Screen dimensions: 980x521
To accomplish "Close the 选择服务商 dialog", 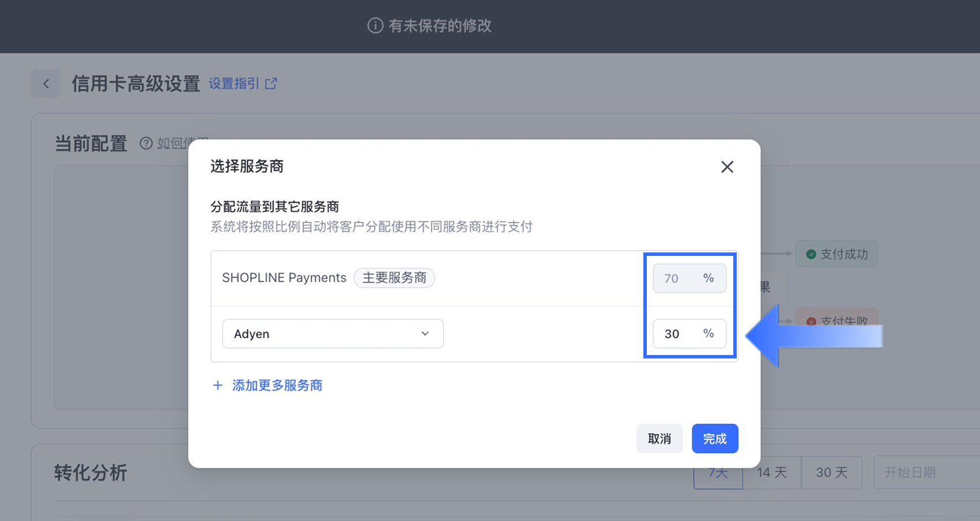I will (x=727, y=167).
